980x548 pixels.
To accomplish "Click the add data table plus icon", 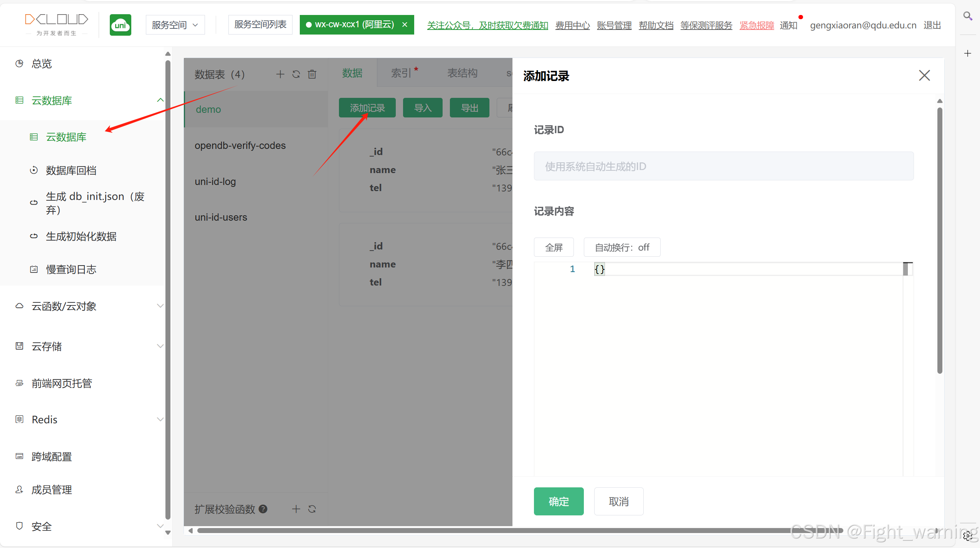I will (280, 74).
